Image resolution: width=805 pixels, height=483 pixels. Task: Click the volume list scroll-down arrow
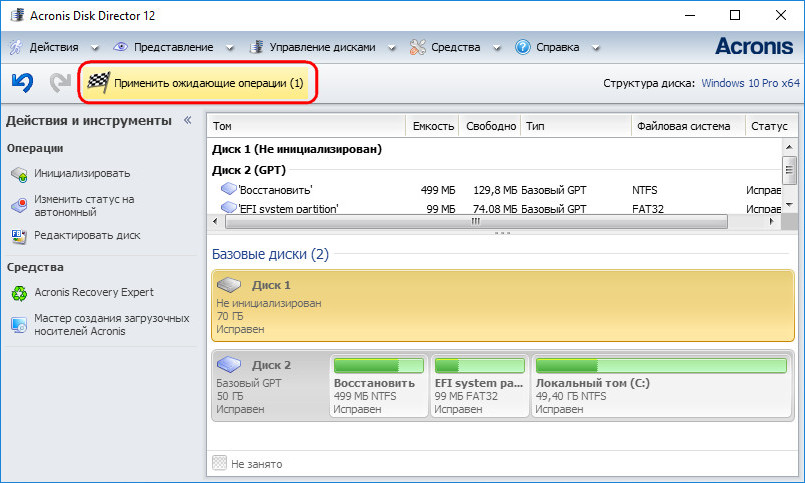pos(789,205)
